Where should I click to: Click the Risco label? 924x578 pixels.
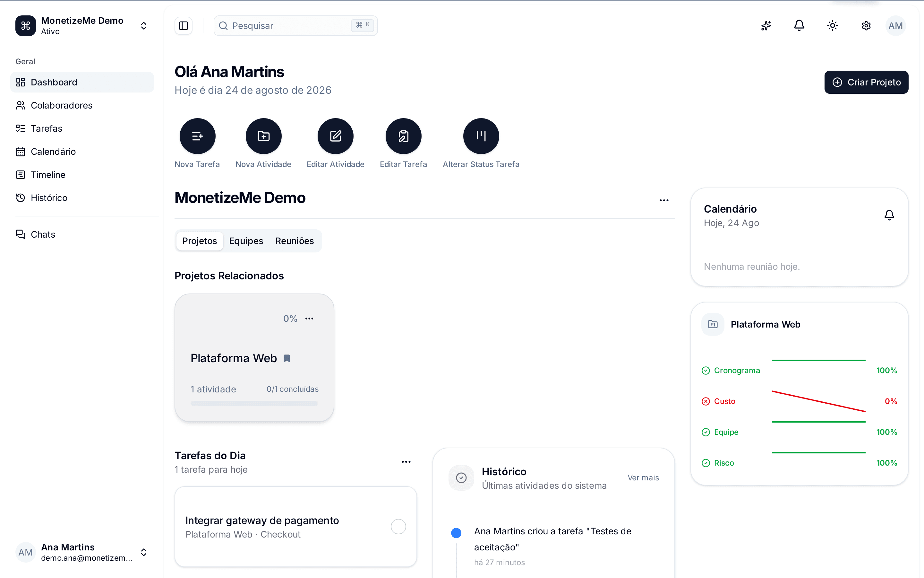(724, 463)
